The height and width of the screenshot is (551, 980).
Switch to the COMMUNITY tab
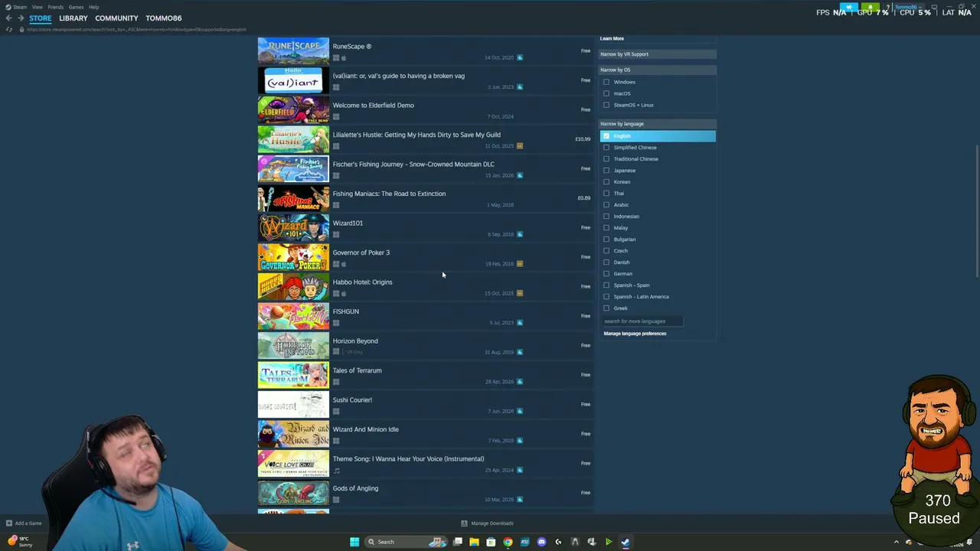coord(116,18)
